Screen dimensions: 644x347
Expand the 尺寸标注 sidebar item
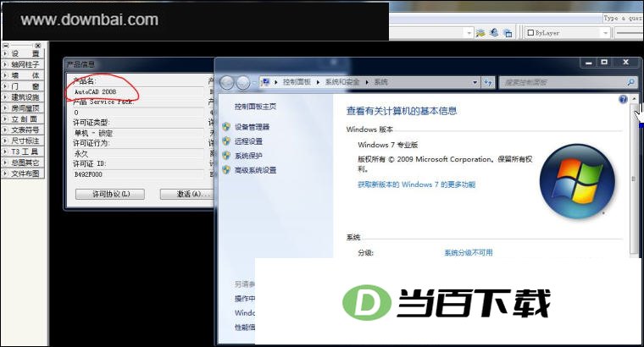pos(23,140)
